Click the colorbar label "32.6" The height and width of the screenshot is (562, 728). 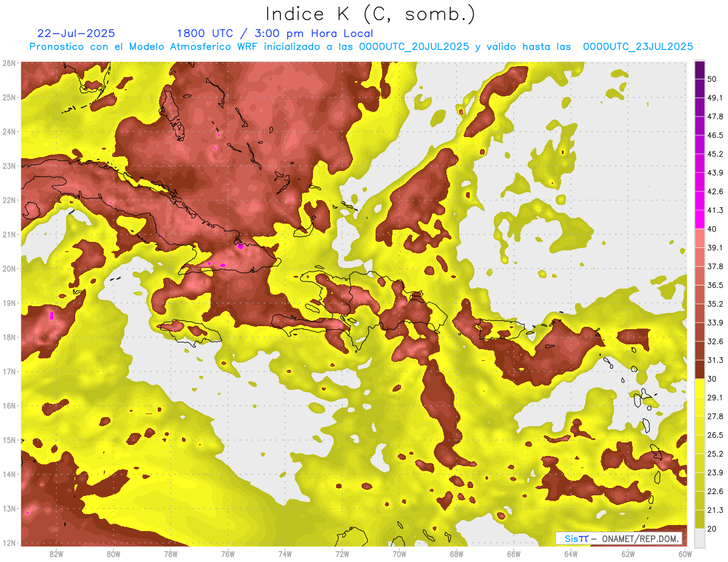pos(715,341)
